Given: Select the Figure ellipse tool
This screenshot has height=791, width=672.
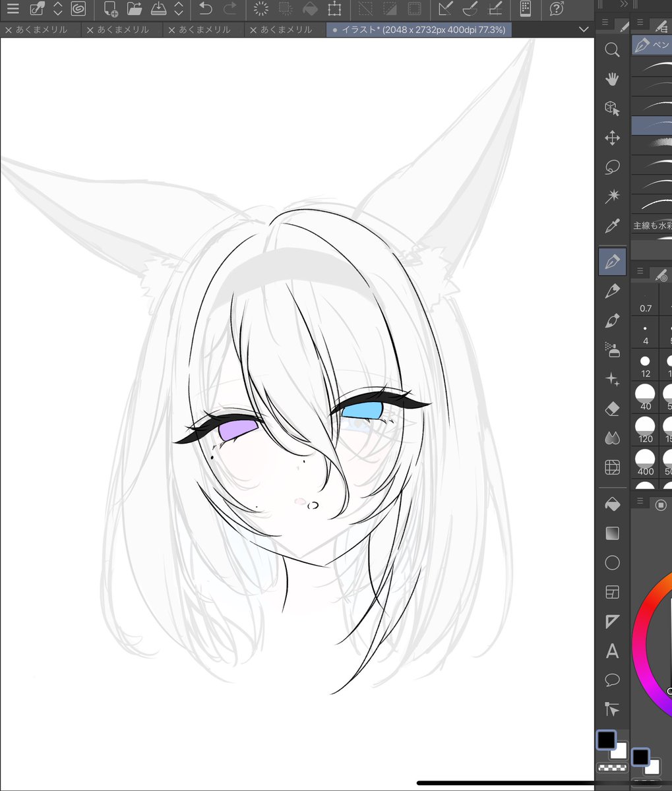Looking at the screenshot, I should (x=612, y=563).
